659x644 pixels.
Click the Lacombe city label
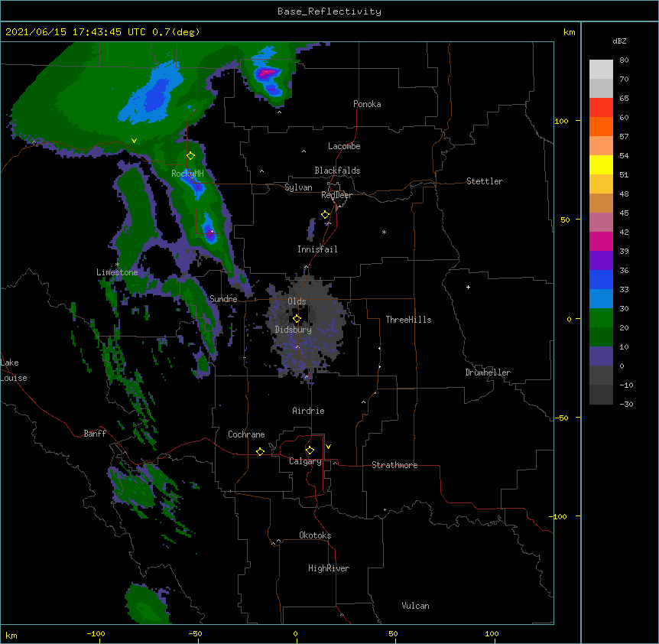[344, 146]
